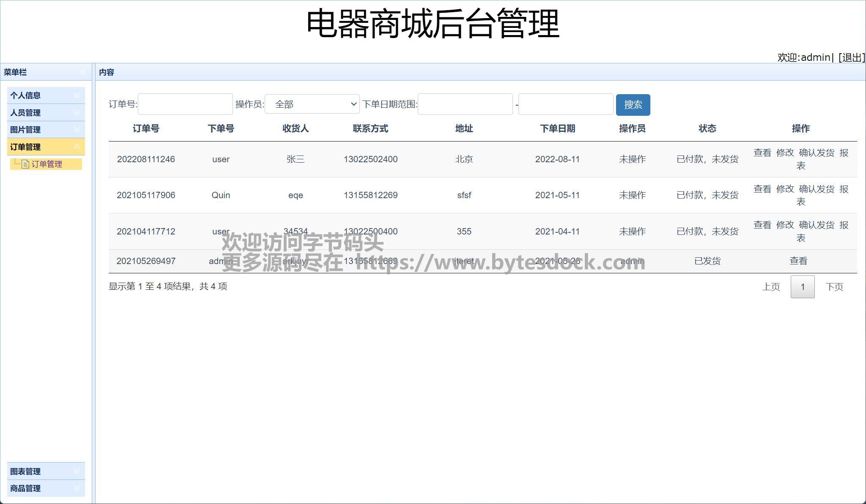Collapse the 订单管理 accordion header
The image size is (866, 504).
tap(46, 147)
